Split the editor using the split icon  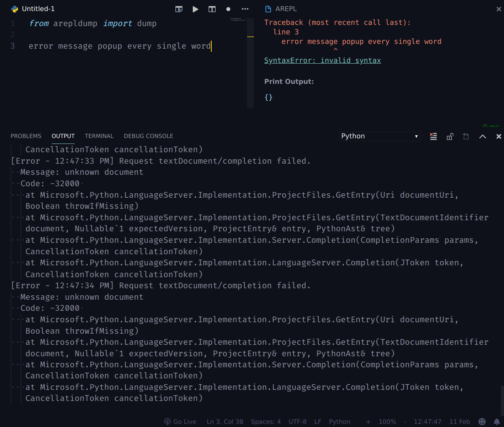pyautogui.click(x=212, y=9)
